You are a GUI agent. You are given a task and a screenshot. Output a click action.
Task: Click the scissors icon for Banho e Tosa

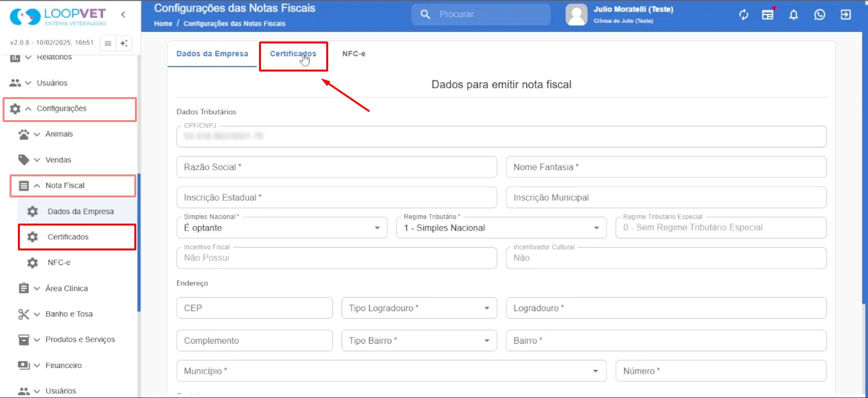[x=24, y=314]
